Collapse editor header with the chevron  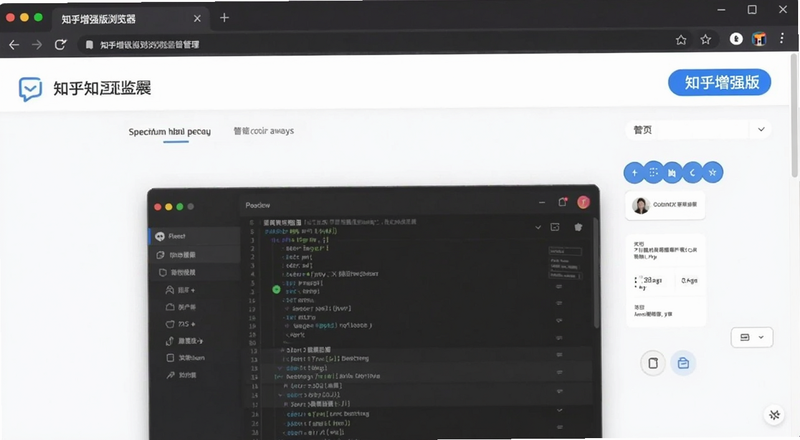[538, 227]
